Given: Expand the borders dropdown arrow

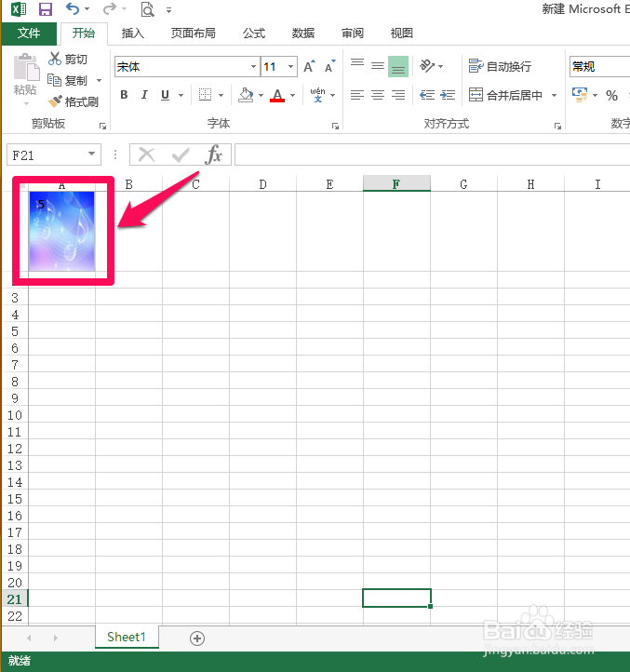Looking at the screenshot, I should click(221, 95).
